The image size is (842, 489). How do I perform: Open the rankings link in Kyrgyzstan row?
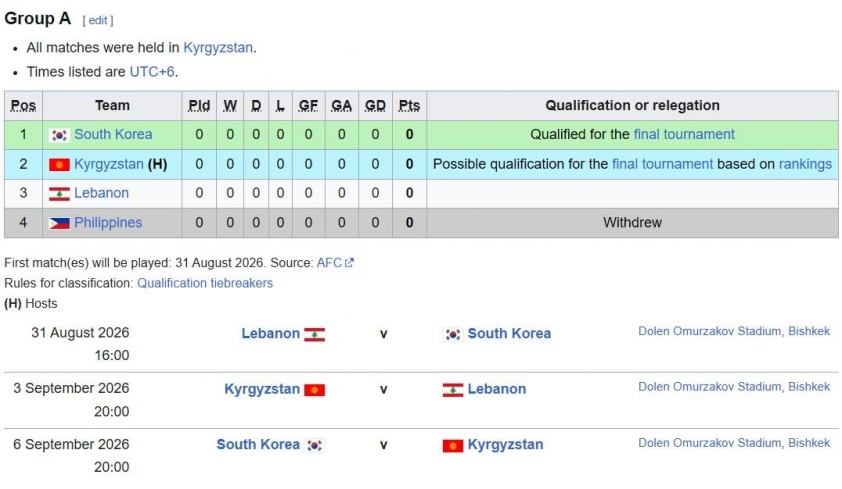[x=805, y=164]
